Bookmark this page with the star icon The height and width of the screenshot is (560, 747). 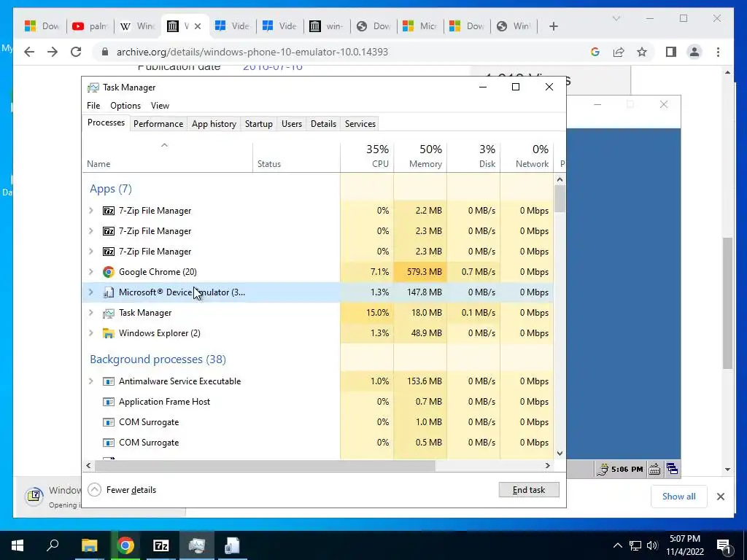tap(642, 52)
